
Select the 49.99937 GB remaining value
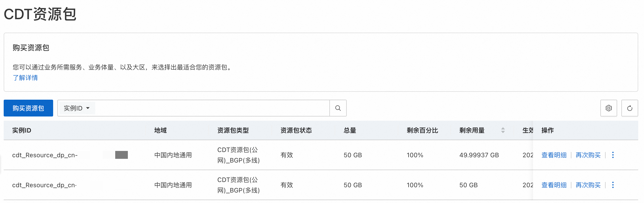(479, 155)
